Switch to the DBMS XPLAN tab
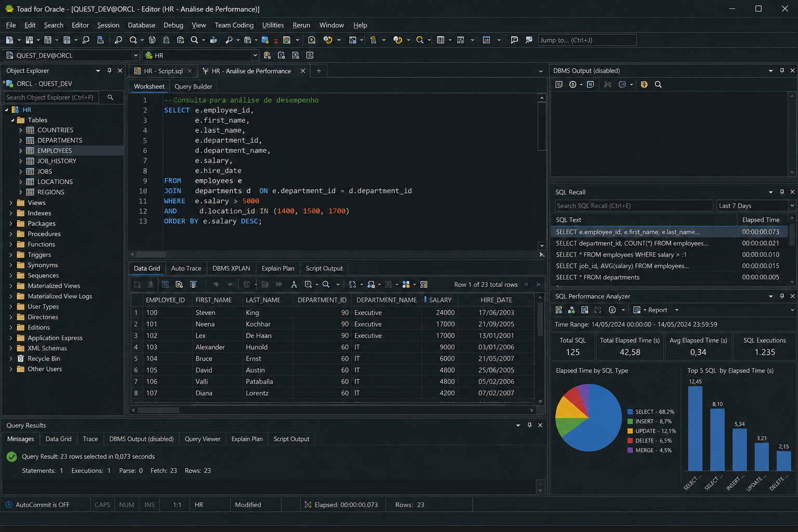The width and height of the screenshot is (798, 532). [x=231, y=269]
